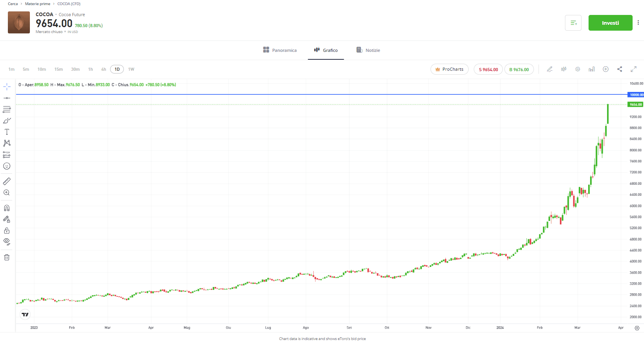The height and width of the screenshot is (342, 644).
Task: Click the 2024 date axis label
Action: [x=500, y=327]
